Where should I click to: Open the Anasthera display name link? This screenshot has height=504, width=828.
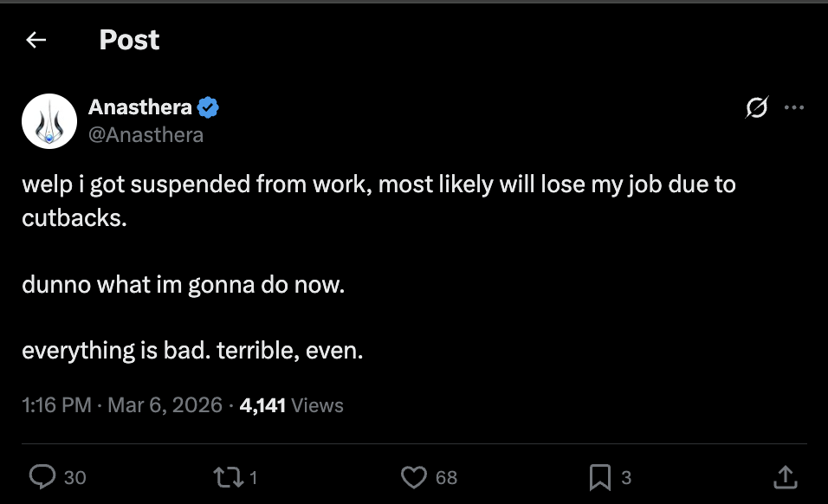pos(140,107)
